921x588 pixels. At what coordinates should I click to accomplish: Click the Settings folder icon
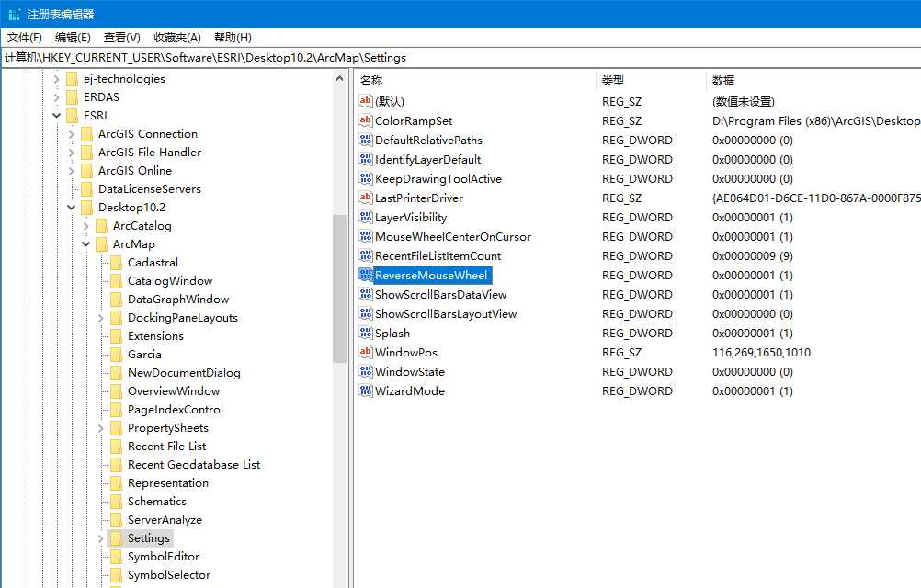tap(117, 538)
